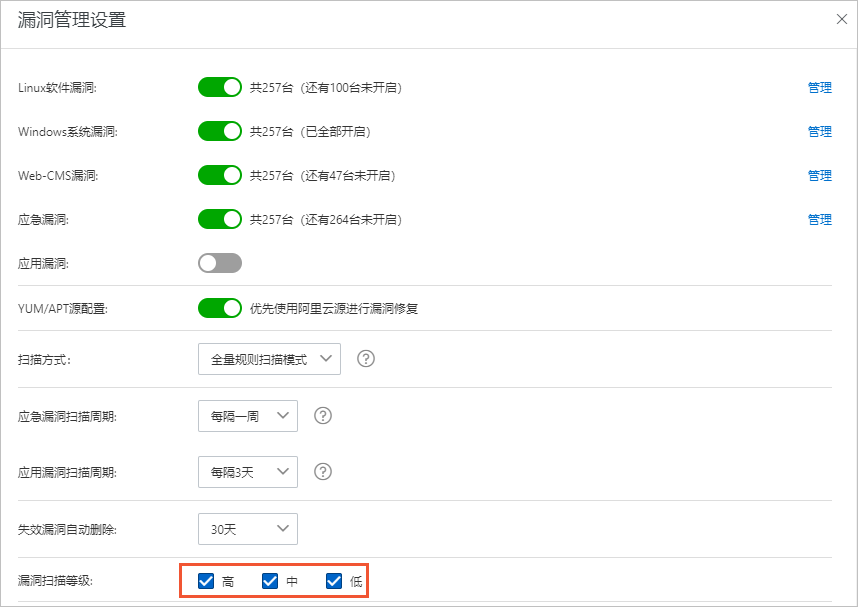Image resolution: width=858 pixels, height=607 pixels.
Task: Open the 失效漏洞自动删除 dropdown 30天
Action: 248,529
